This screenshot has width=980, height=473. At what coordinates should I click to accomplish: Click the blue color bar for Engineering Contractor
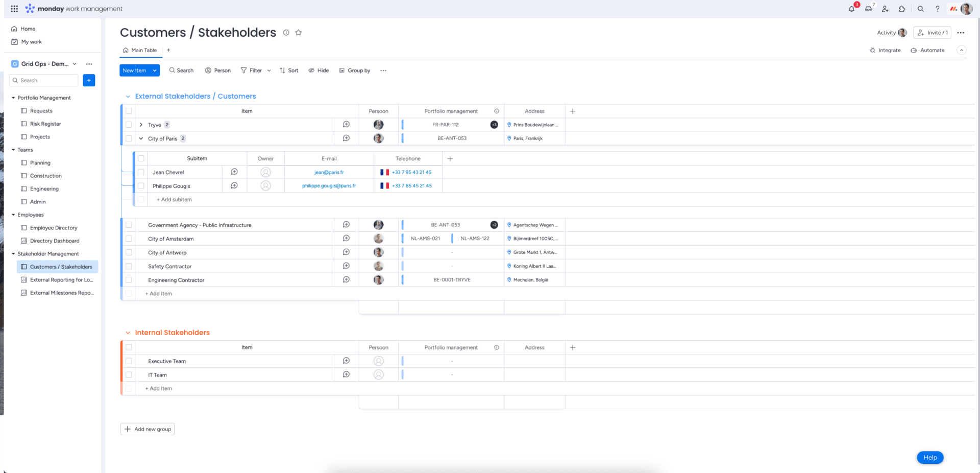(x=403, y=280)
